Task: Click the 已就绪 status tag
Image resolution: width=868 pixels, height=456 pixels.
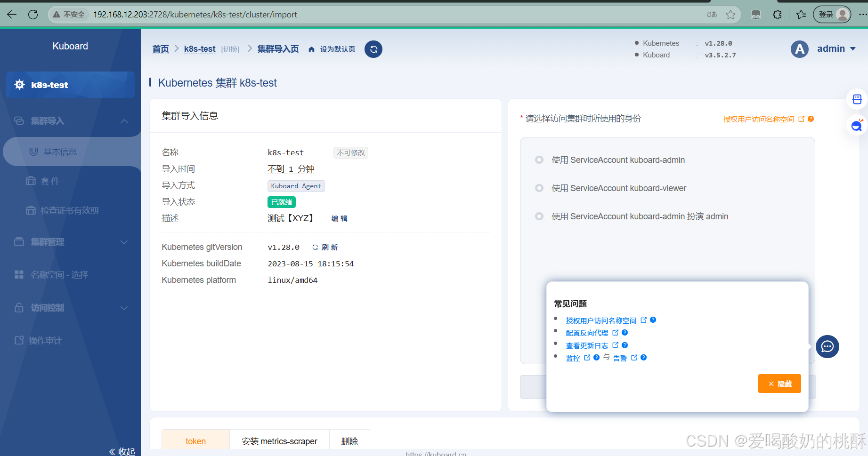Action: (282, 202)
